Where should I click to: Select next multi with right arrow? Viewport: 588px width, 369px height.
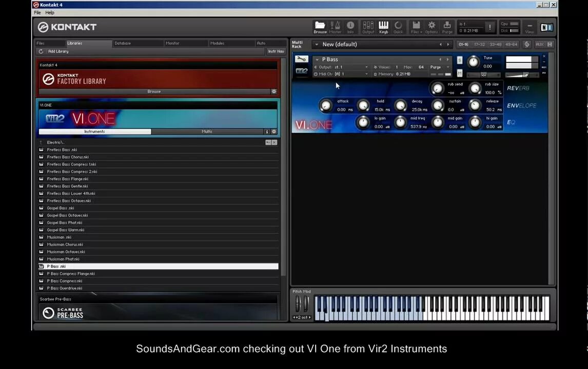(x=448, y=44)
